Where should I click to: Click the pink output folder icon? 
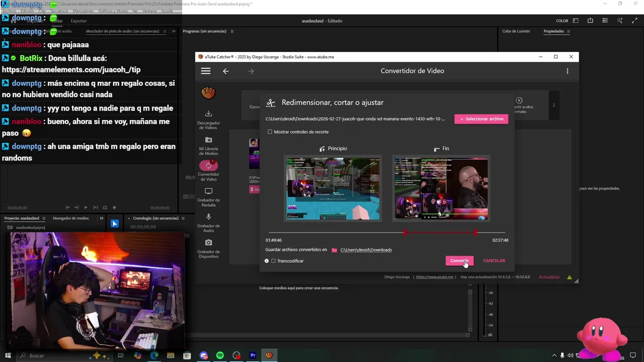(335, 250)
